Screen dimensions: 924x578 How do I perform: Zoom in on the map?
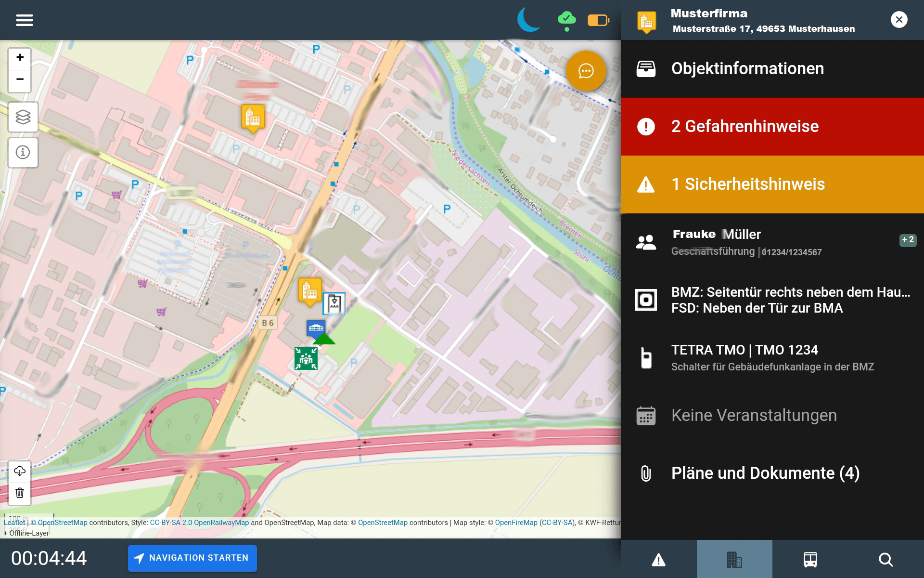20,57
